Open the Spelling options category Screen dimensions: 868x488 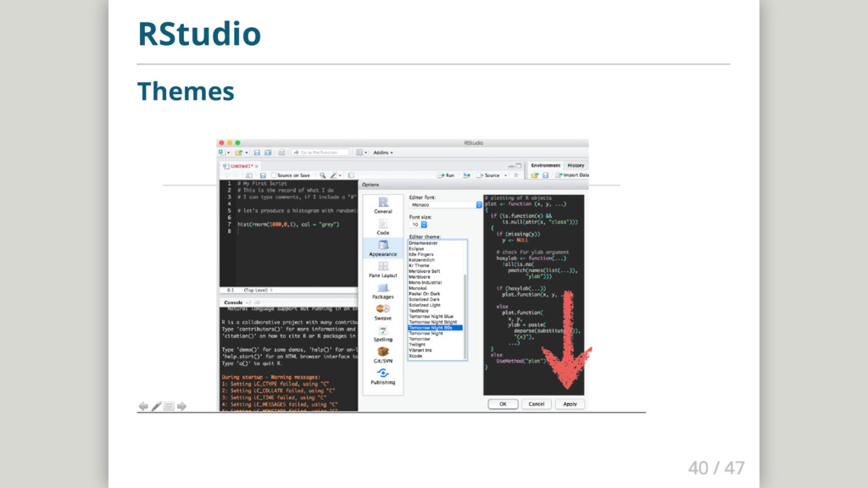click(x=382, y=334)
